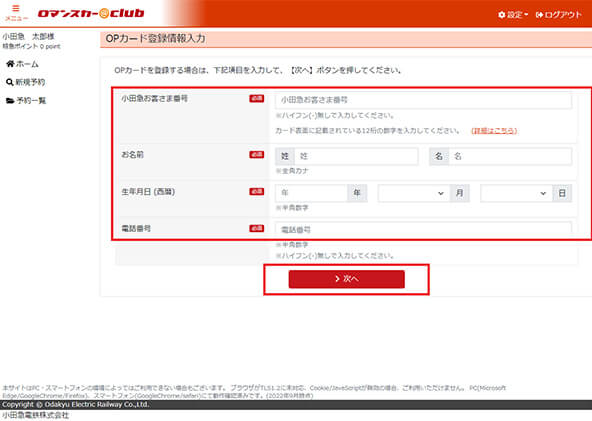The image size is (592, 421).
Task: Click the red 次へ button
Action: coord(347,279)
